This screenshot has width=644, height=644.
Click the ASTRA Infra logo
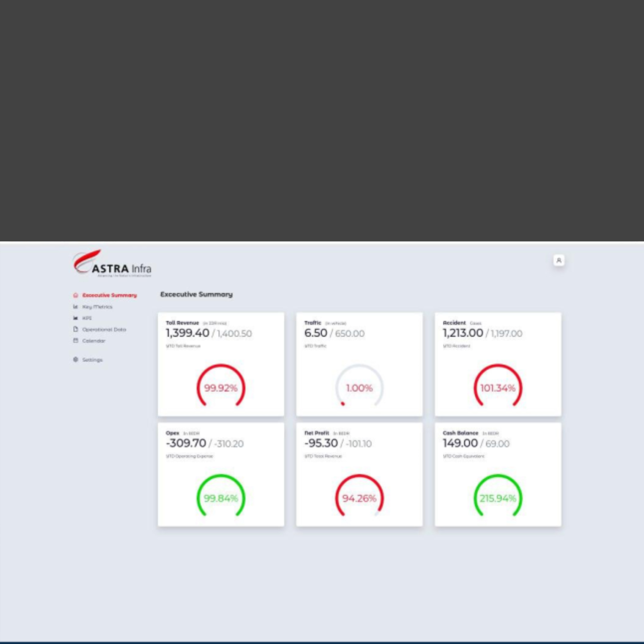click(112, 264)
